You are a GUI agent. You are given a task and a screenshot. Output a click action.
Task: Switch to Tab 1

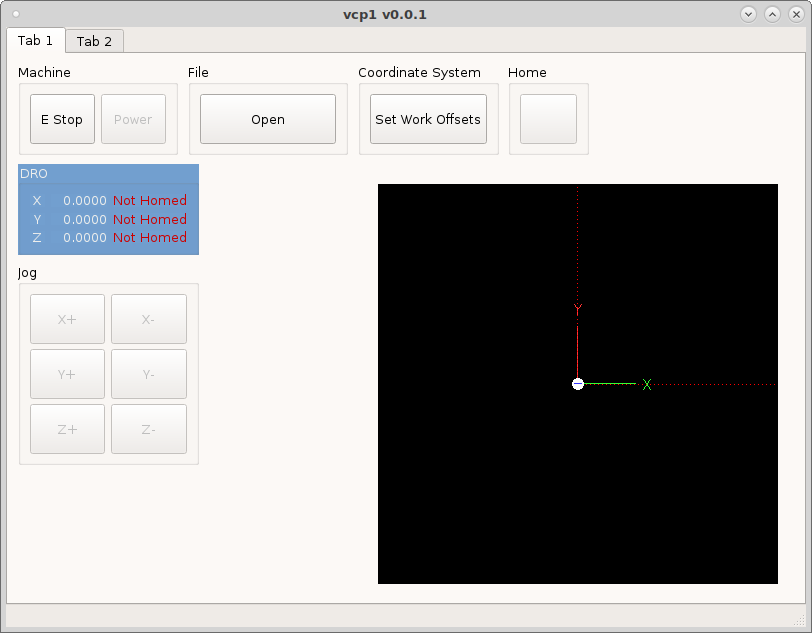(35, 40)
